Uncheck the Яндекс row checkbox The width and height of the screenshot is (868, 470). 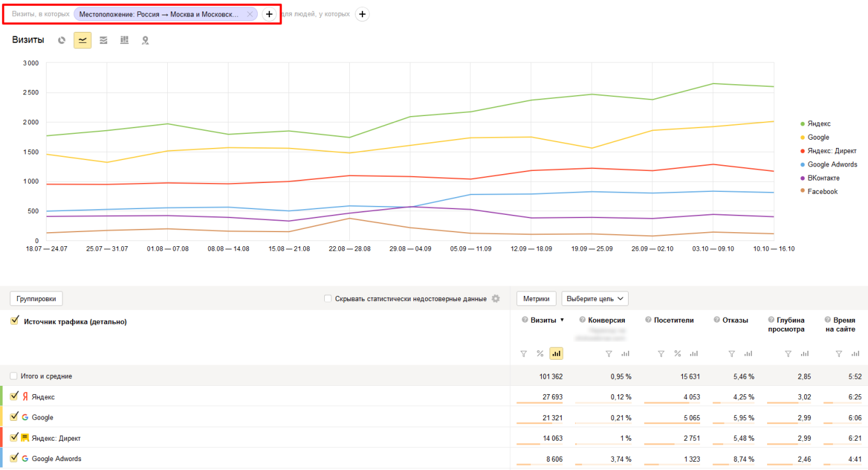coord(15,396)
